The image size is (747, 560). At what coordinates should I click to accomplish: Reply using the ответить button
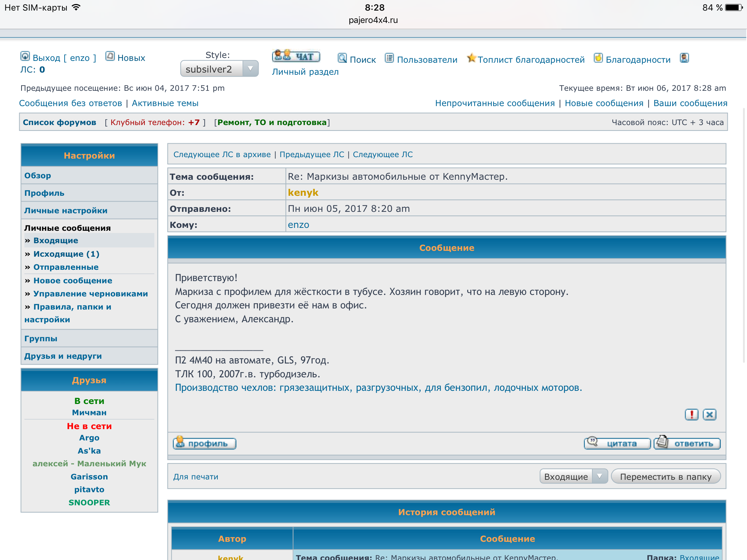[x=687, y=443]
